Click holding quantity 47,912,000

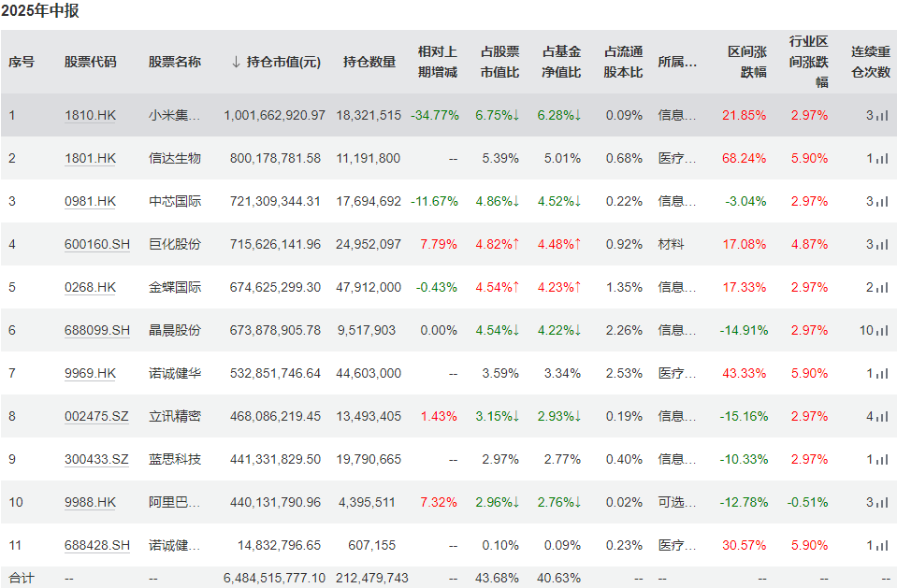369,287
